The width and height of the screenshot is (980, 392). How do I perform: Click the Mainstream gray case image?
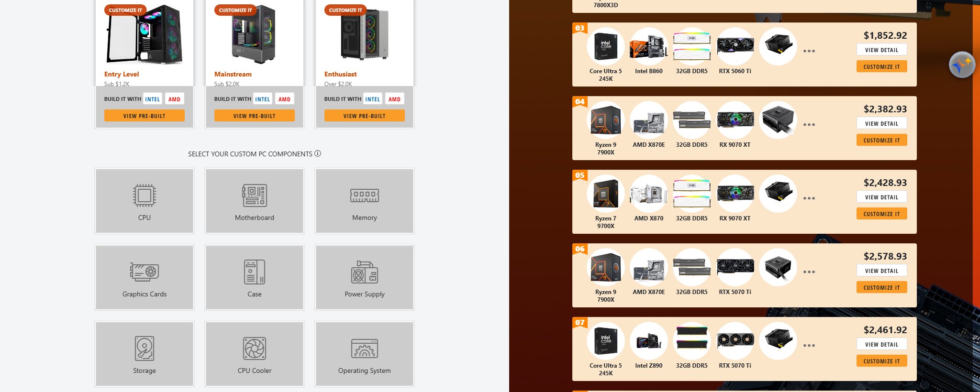click(x=254, y=34)
